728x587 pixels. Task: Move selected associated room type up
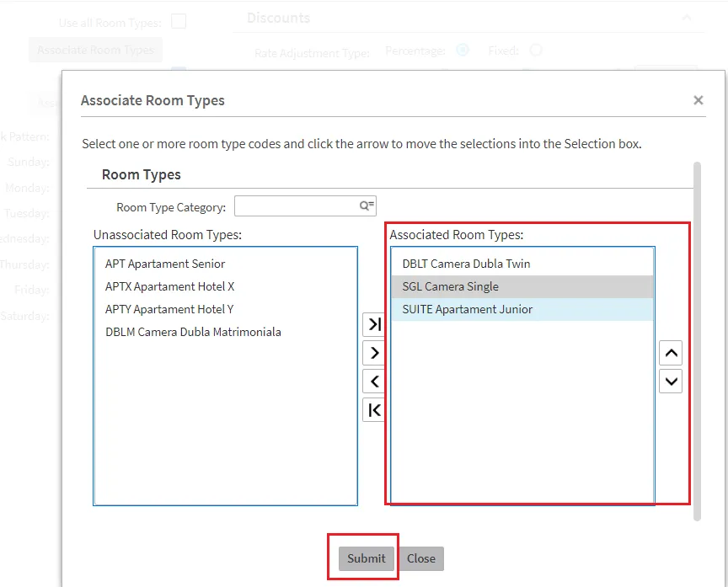click(671, 353)
